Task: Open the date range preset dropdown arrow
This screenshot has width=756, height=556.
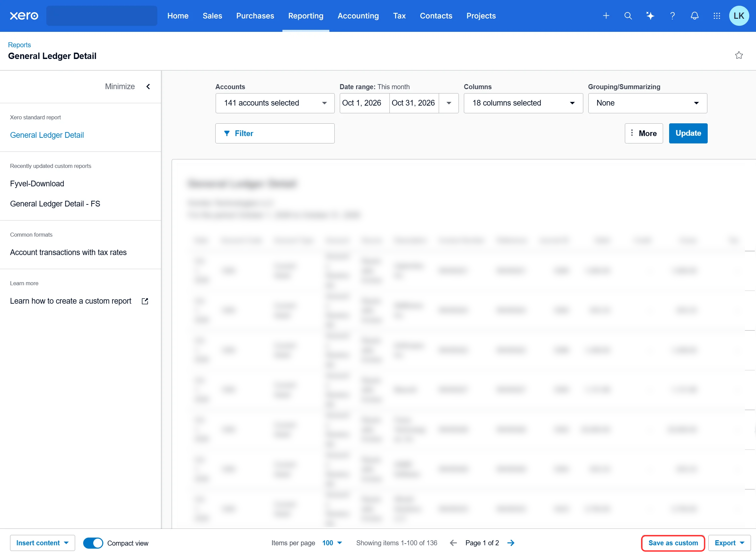Action: tap(448, 103)
